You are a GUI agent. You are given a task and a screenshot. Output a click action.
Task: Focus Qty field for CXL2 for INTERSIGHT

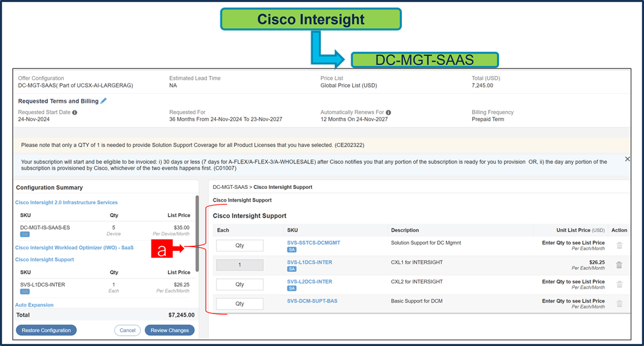(x=240, y=285)
